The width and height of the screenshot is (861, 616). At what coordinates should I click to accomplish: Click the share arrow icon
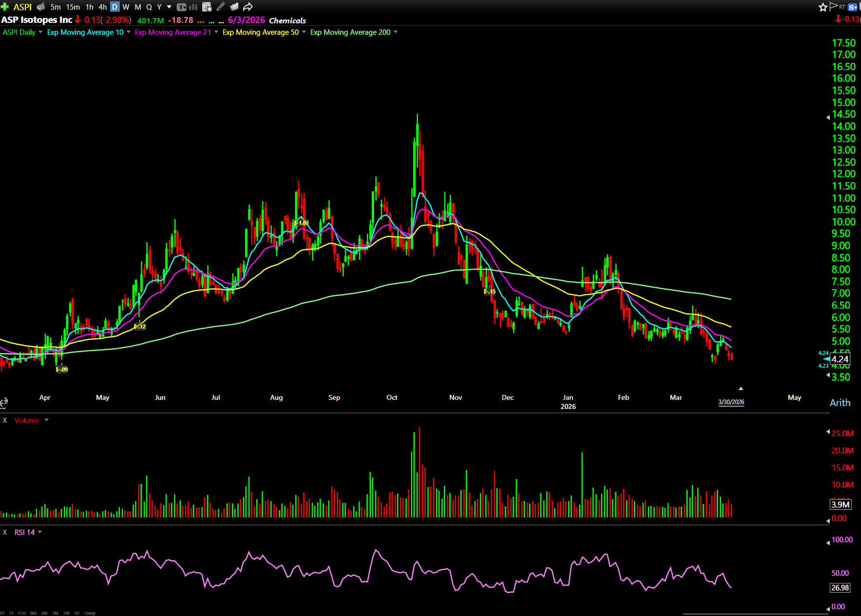[248, 7]
